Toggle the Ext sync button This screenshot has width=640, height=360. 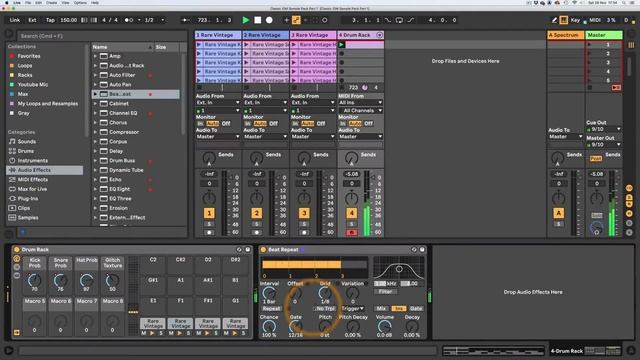32,20
